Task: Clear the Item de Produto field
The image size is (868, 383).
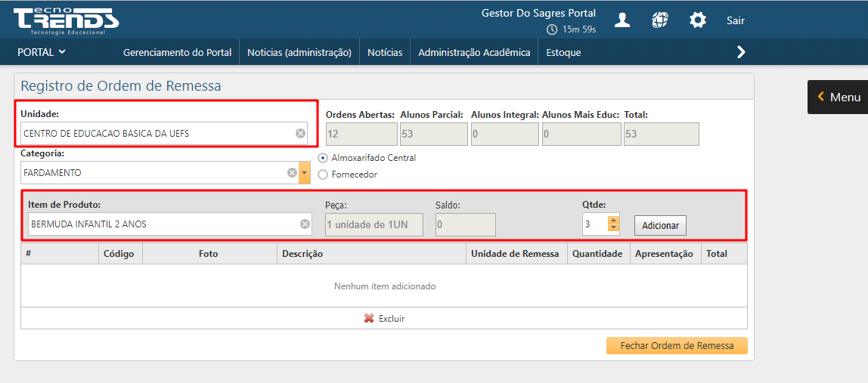Action: click(305, 224)
